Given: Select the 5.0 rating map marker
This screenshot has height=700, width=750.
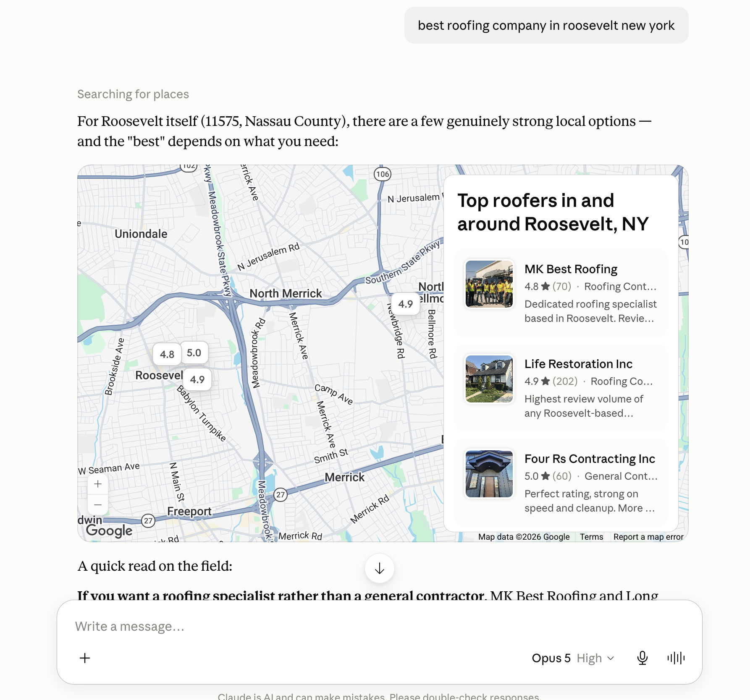Looking at the screenshot, I should [194, 353].
